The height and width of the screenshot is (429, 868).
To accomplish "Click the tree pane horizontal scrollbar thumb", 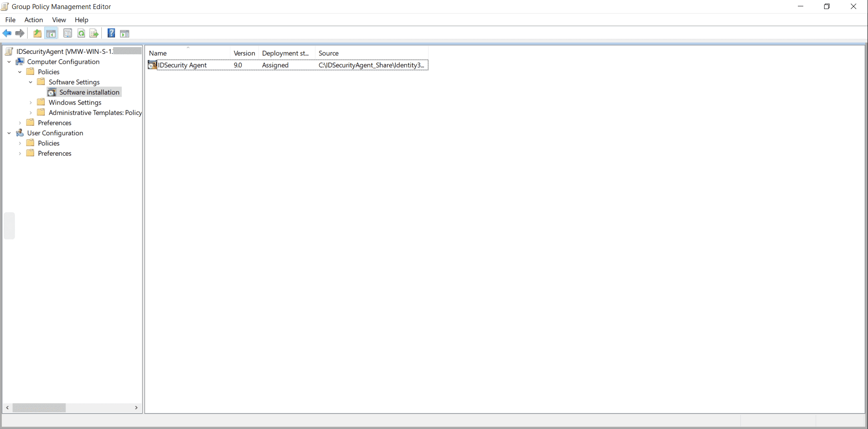I will (39, 408).
